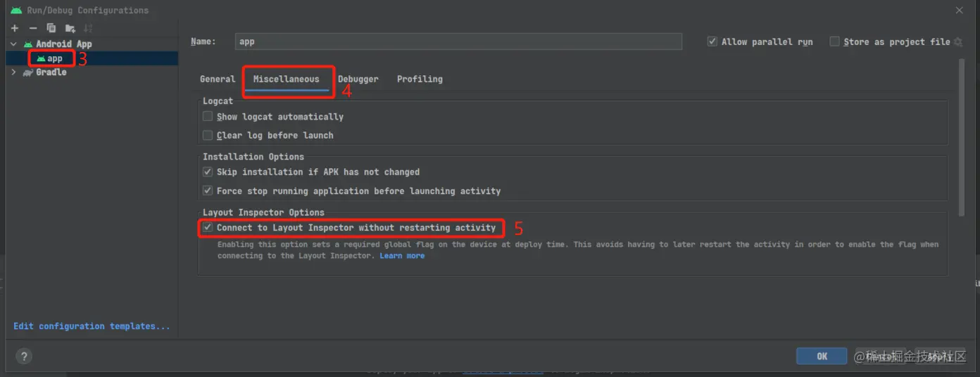The width and height of the screenshot is (980, 377).
Task: Click the gear icon beside Store as project file
Action: (x=957, y=42)
